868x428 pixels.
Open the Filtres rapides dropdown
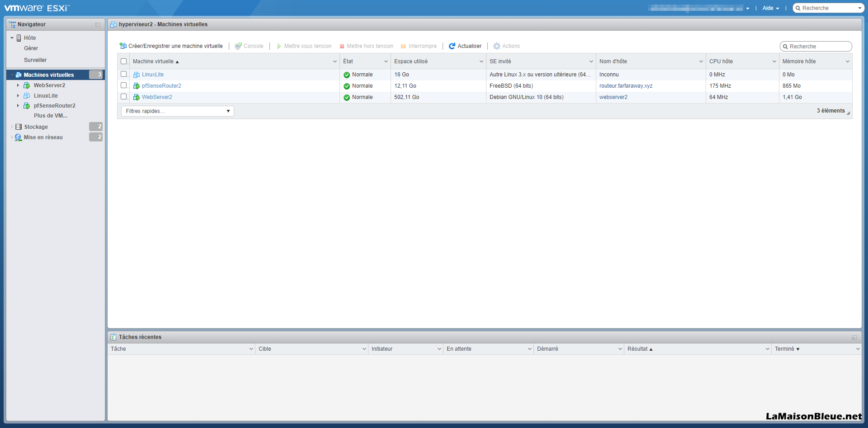178,111
